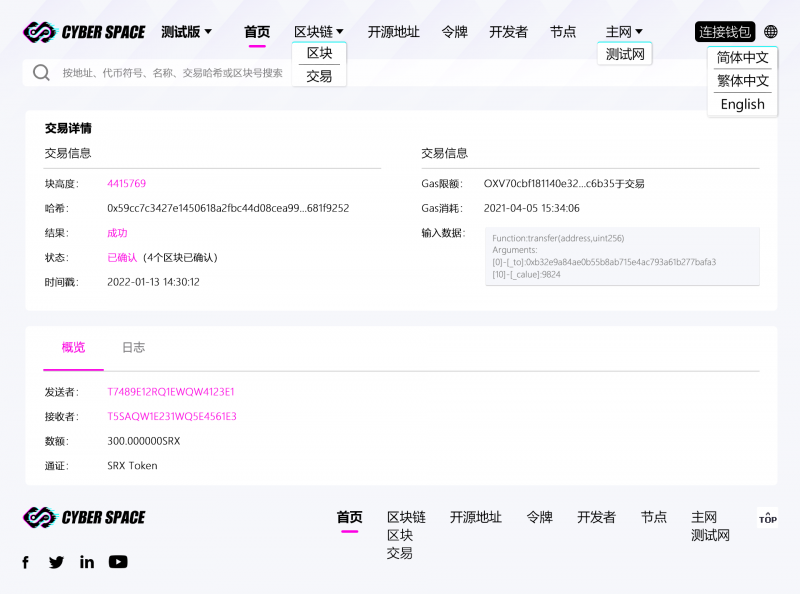This screenshot has width=800, height=594.
Task: Choose English from the language menu
Action: (742, 104)
